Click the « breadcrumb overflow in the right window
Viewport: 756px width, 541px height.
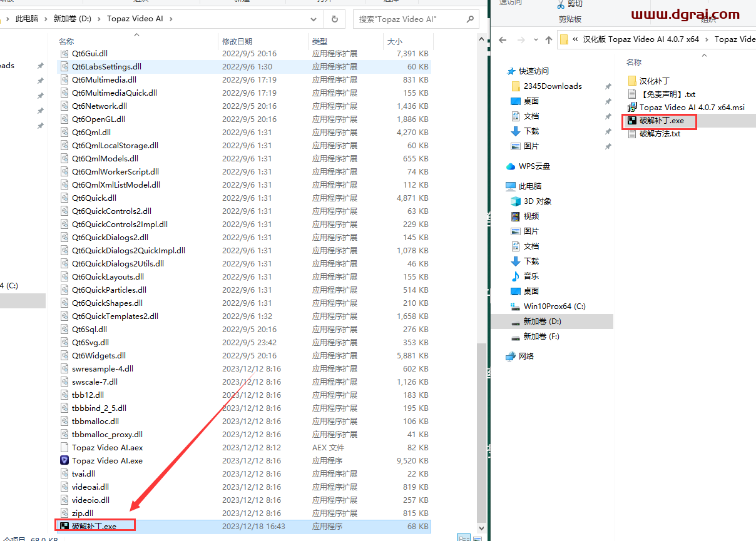click(x=575, y=39)
